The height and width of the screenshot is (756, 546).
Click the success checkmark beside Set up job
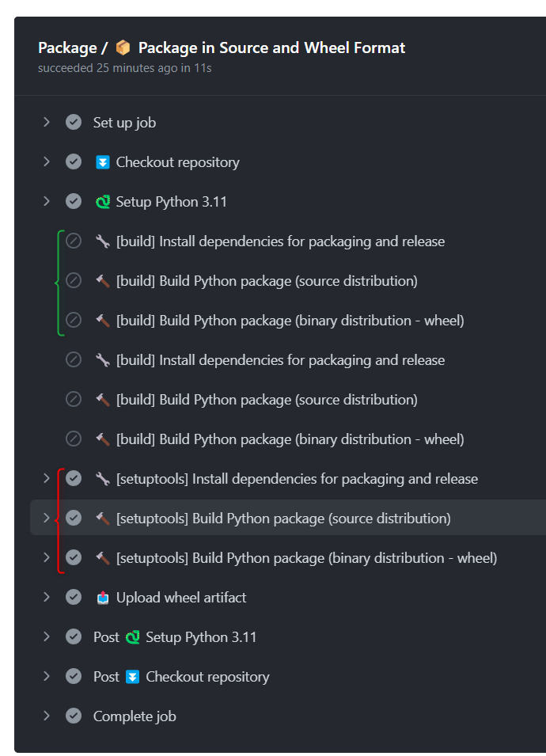pyautogui.click(x=74, y=122)
